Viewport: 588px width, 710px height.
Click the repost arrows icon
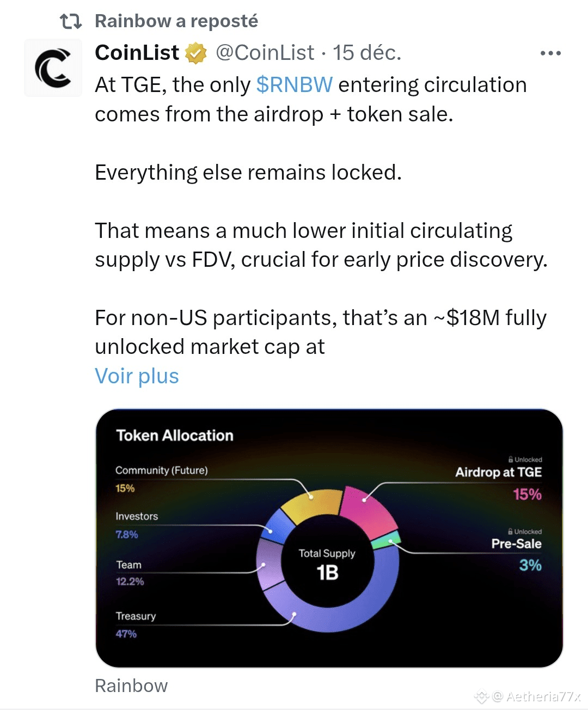(71, 21)
